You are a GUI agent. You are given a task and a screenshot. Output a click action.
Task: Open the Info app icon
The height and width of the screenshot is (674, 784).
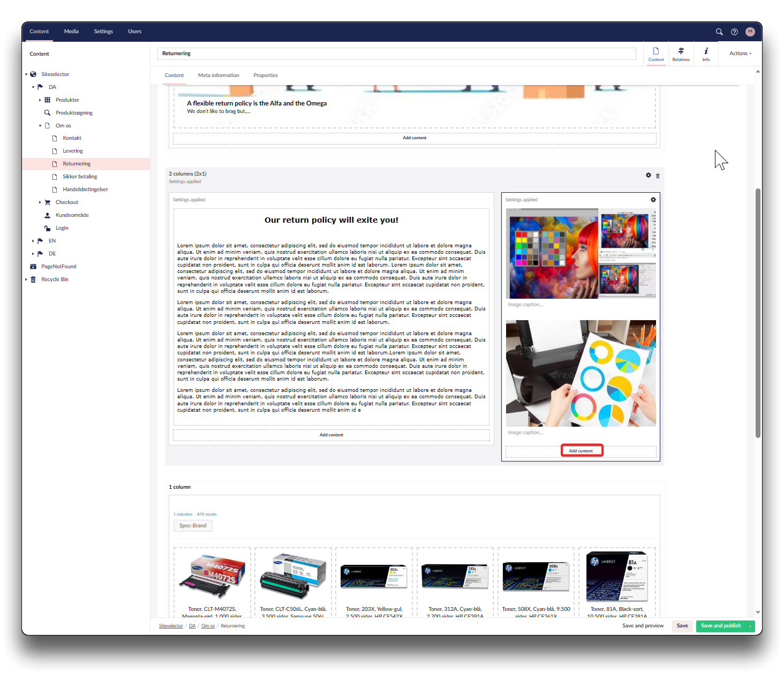pos(706,54)
